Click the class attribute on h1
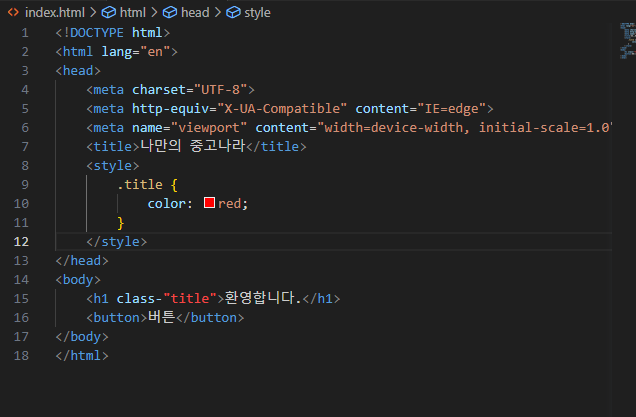 pos(136,299)
